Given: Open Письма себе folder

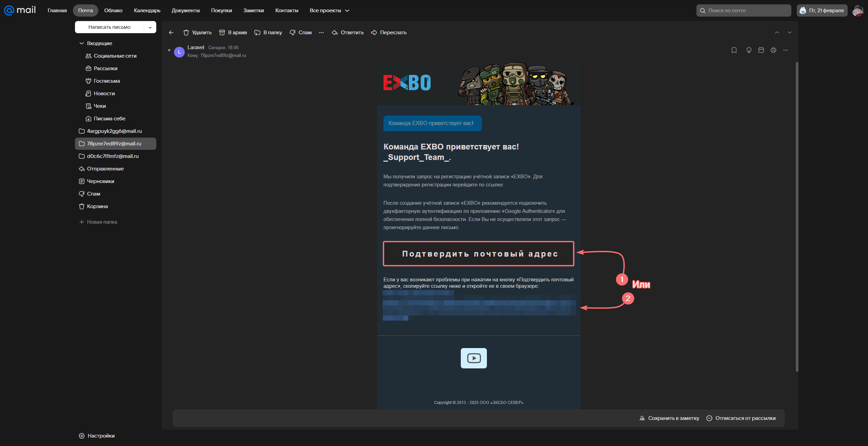Looking at the screenshot, I should pos(116,119).
